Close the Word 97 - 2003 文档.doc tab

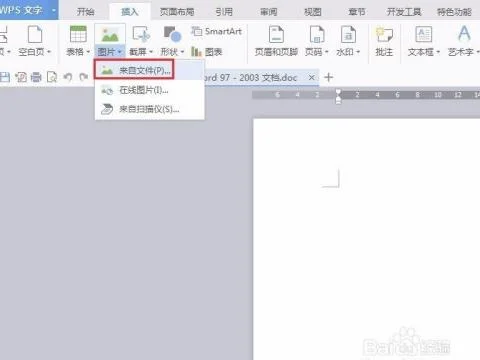pyautogui.click(x=312, y=77)
